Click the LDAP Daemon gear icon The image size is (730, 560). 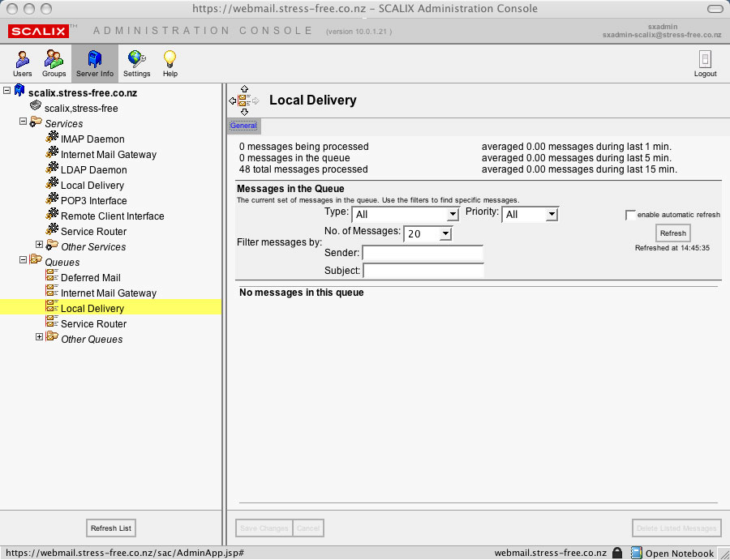(x=52, y=168)
